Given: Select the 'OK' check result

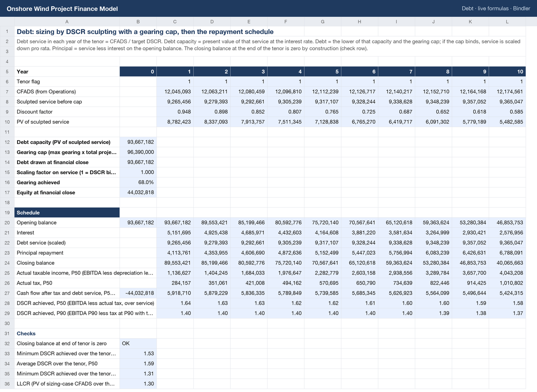Looking at the screenshot, I should click(138, 343).
